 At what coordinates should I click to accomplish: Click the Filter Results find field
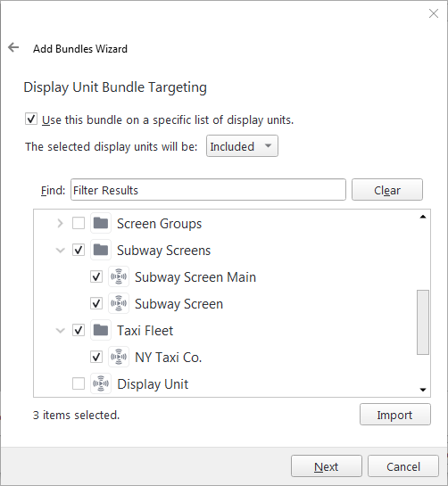click(x=208, y=190)
